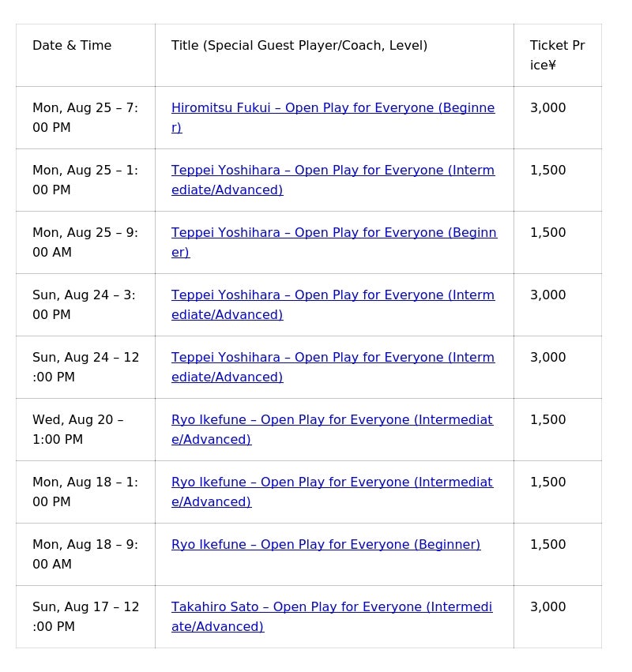Open Takahiro Sato Intermediate/Advanced open play link

[331, 607]
